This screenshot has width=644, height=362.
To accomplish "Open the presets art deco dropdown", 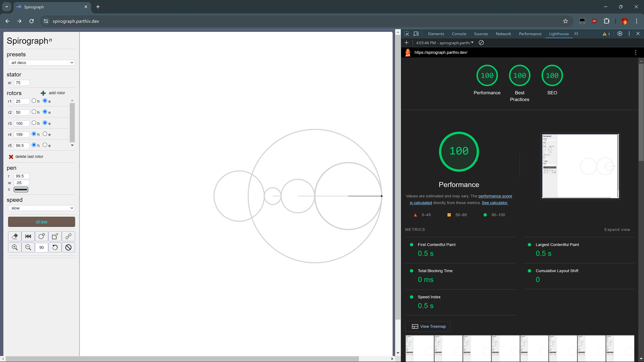I will coord(41,63).
